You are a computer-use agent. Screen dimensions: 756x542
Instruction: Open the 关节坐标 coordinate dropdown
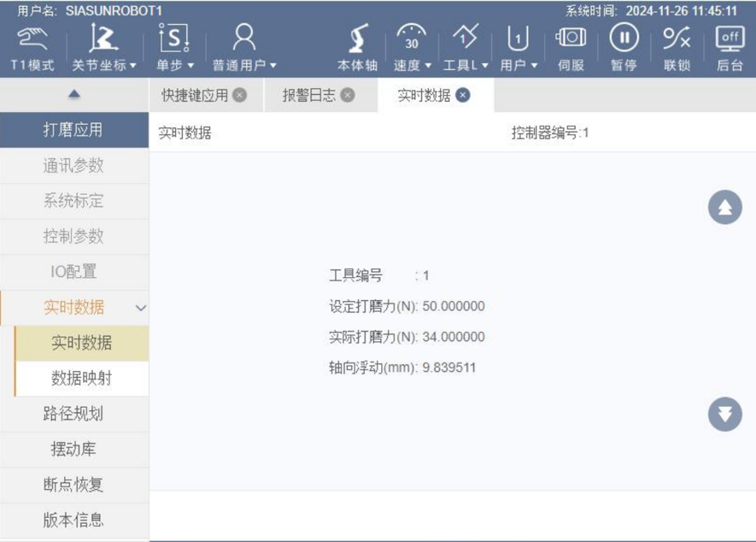point(104,50)
